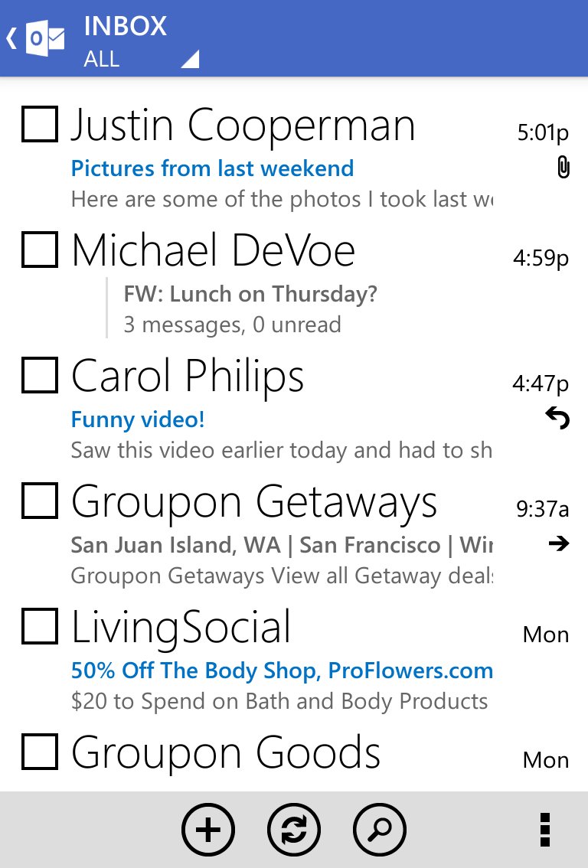The image size is (588, 868).
Task: Open the Funny video! message
Action: (x=138, y=419)
